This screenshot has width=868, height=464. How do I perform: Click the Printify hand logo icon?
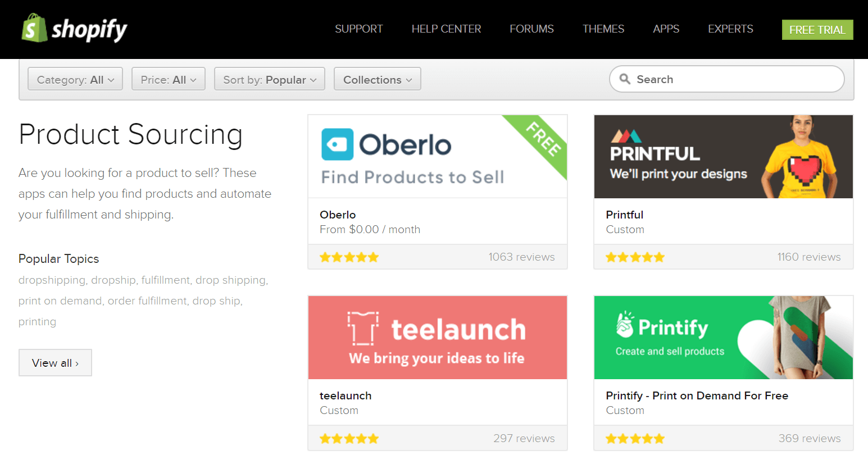(625, 324)
